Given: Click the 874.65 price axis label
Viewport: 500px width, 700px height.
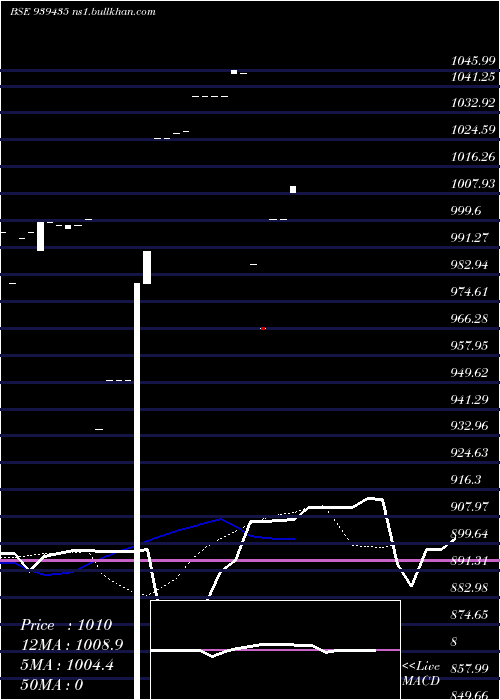Looking at the screenshot, I should (469, 615).
